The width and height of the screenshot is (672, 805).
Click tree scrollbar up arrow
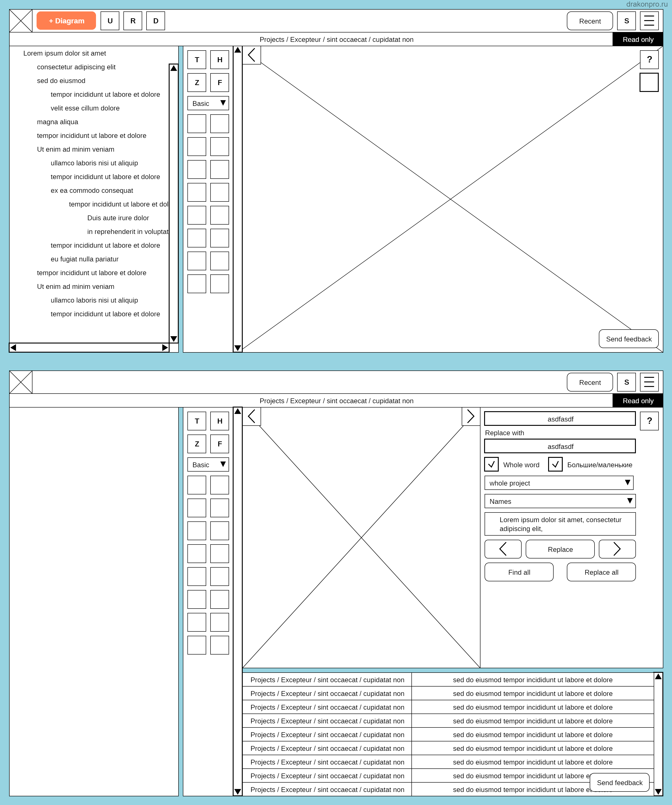pos(173,68)
